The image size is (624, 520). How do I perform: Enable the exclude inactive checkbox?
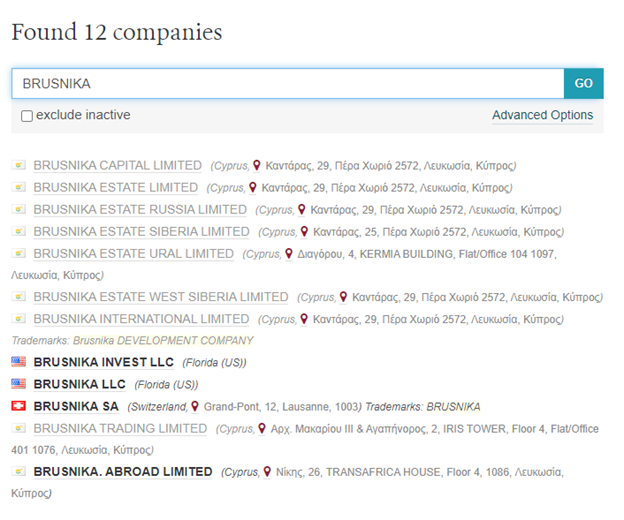pos(27,116)
